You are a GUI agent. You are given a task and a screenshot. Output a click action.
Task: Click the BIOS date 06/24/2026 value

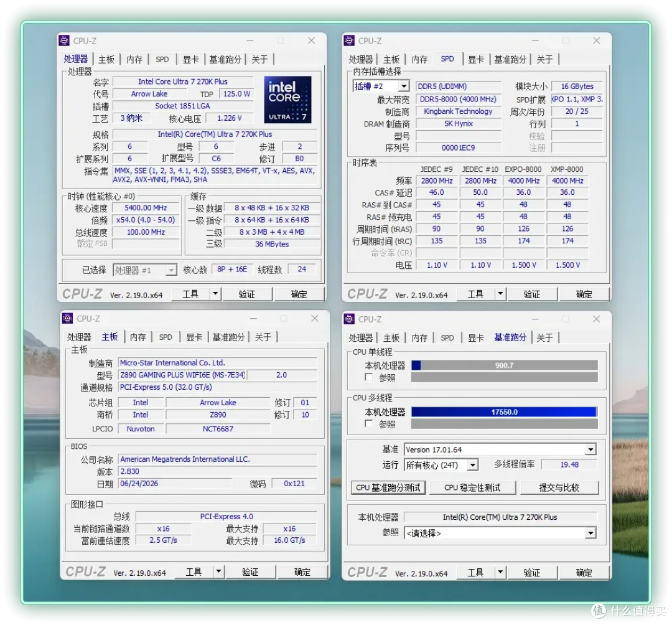pos(175,484)
